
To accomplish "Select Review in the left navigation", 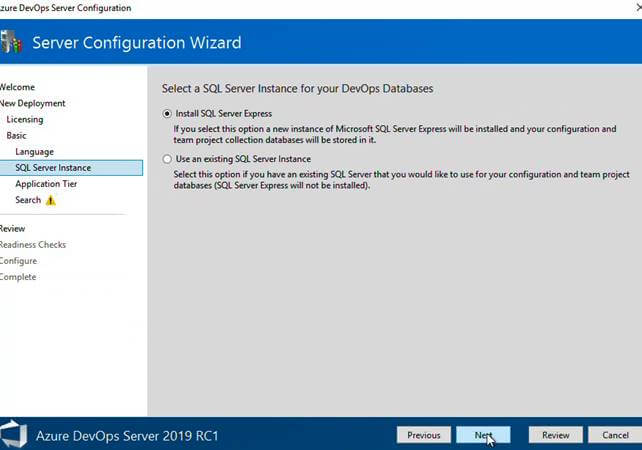I will (12, 228).
